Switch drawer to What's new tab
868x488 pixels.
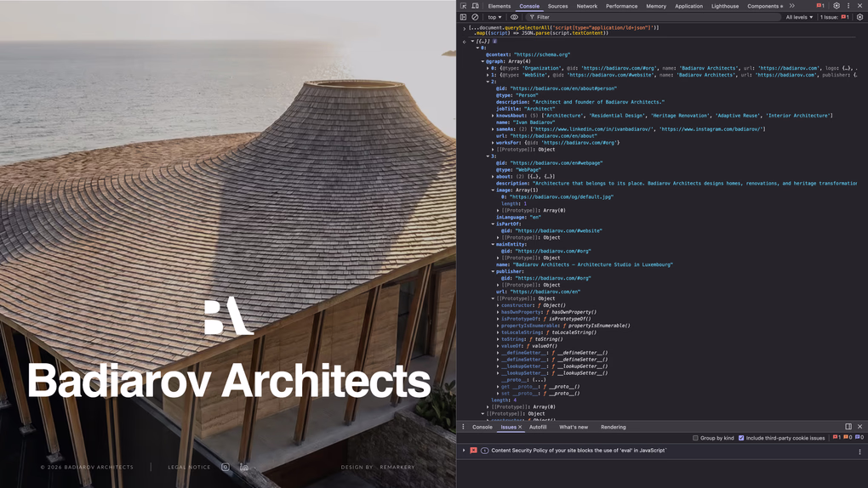tap(574, 427)
